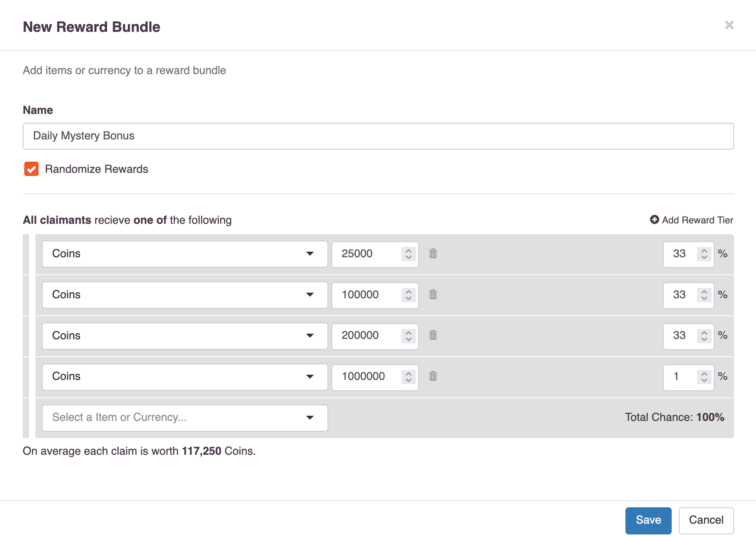
Task: Click the 1% chance stepper in last row
Action: pos(704,376)
